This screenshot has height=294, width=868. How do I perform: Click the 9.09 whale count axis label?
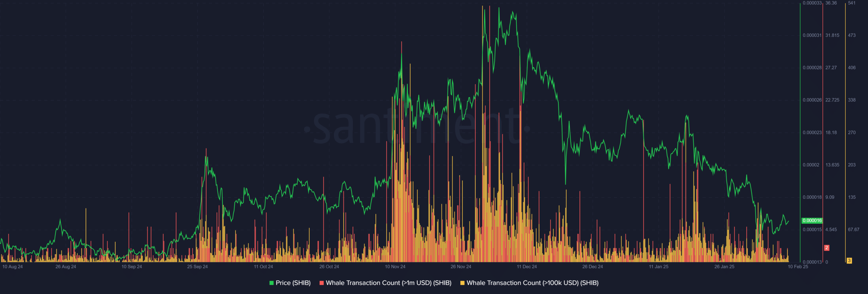click(830, 197)
